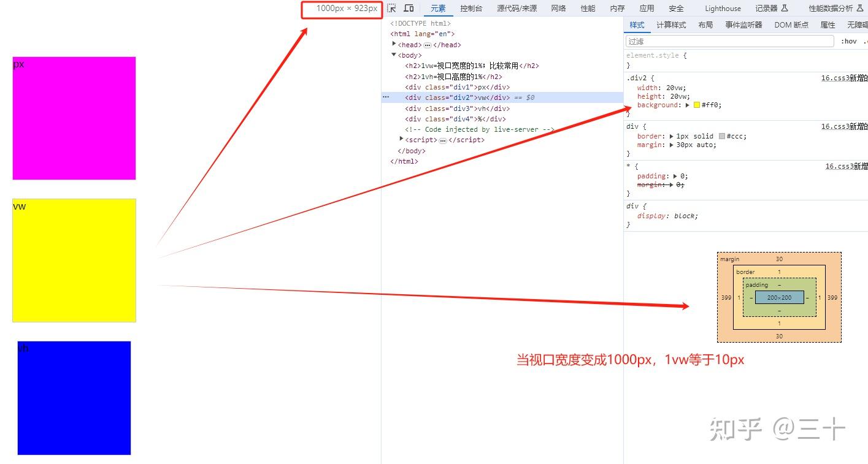868x464 pixels.
Task: Click the yellow #ff0 color swatch
Action: (x=696, y=105)
